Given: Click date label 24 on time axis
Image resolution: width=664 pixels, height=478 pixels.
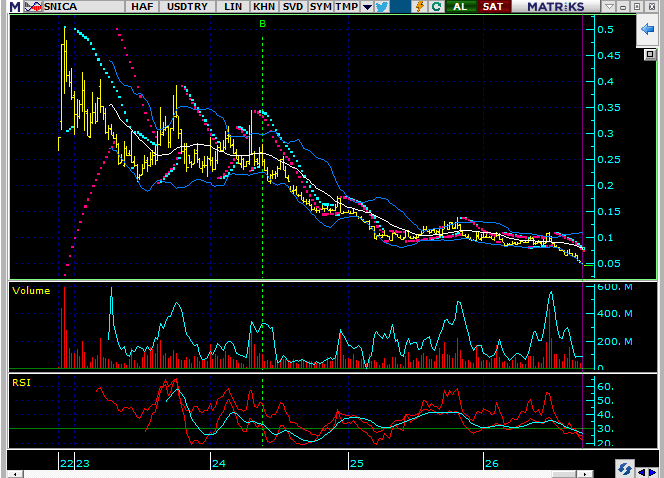Looking at the screenshot, I should coord(219,463).
